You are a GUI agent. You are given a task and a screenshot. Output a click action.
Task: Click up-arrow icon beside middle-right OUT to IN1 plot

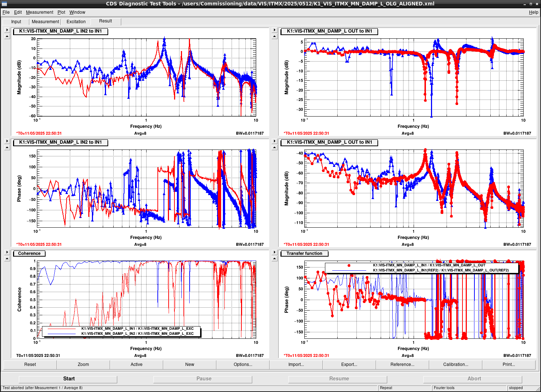point(274,147)
